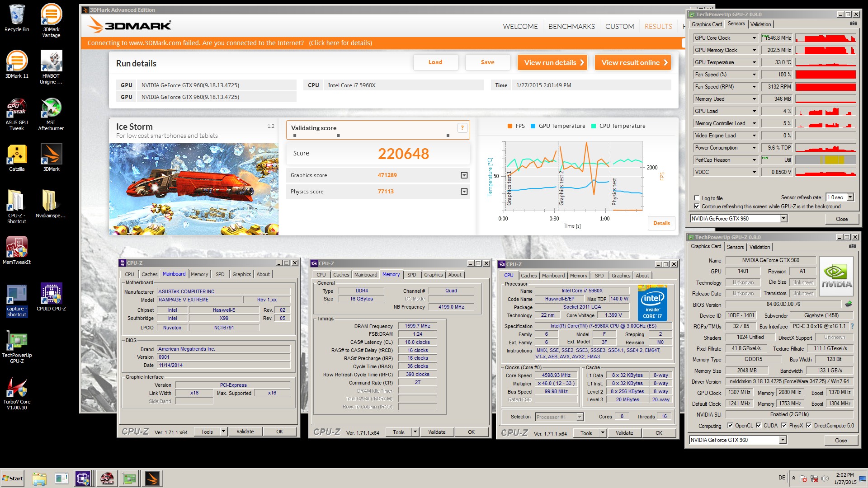Open CPU-Z Shortcut folder icon
Image resolution: width=868 pixels, height=488 pixels.
tap(17, 206)
